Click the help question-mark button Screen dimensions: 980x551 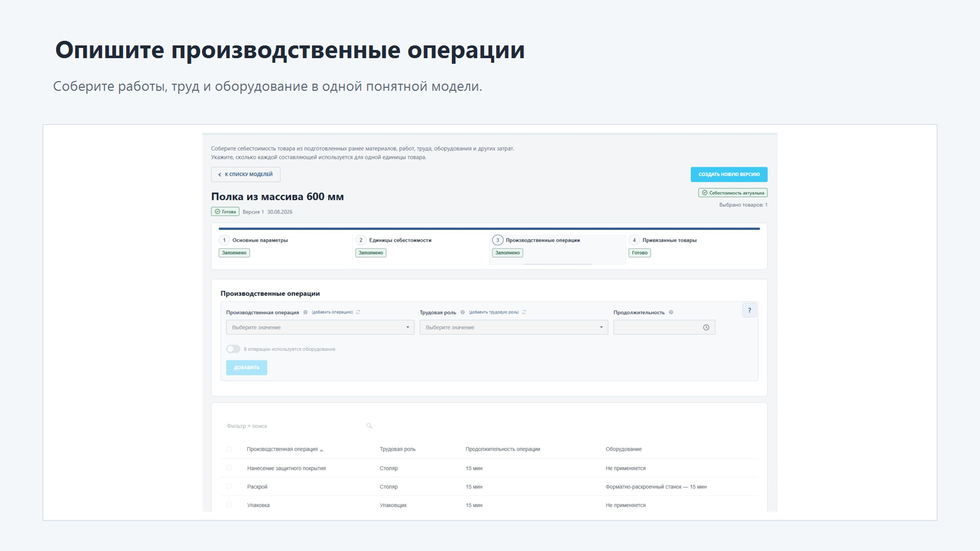tap(749, 310)
